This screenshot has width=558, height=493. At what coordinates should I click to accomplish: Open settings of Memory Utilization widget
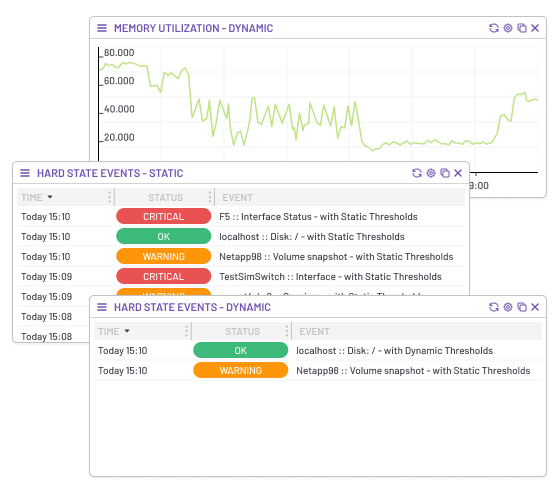point(508,28)
